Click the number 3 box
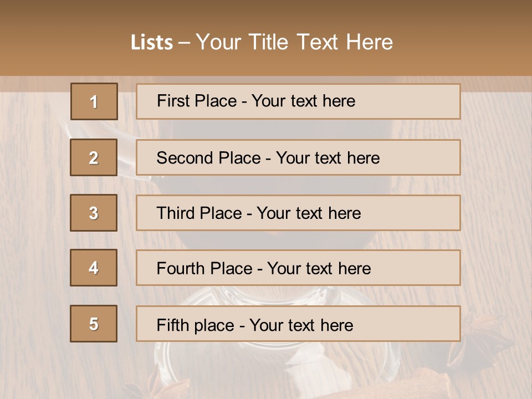This screenshot has height=399, width=532. pyautogui.click(x=94, y=213)
